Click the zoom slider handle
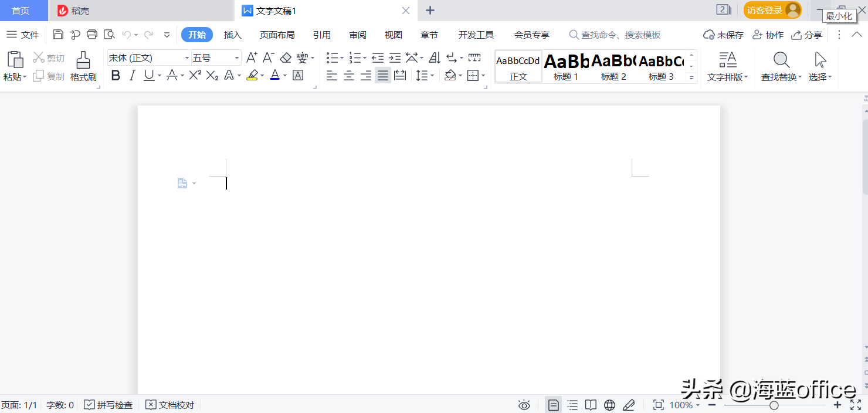The width and height of the screenshot is (868, 413). point(774,405)
